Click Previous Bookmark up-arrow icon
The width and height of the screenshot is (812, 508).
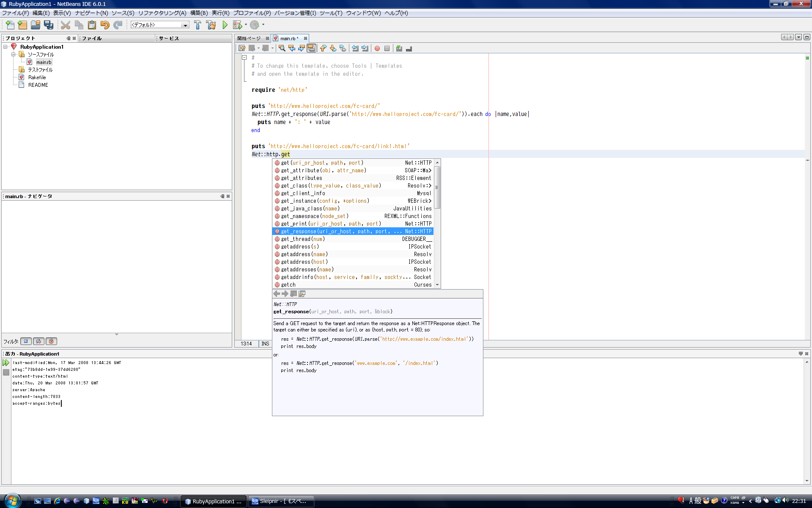[x=324, y=48]
